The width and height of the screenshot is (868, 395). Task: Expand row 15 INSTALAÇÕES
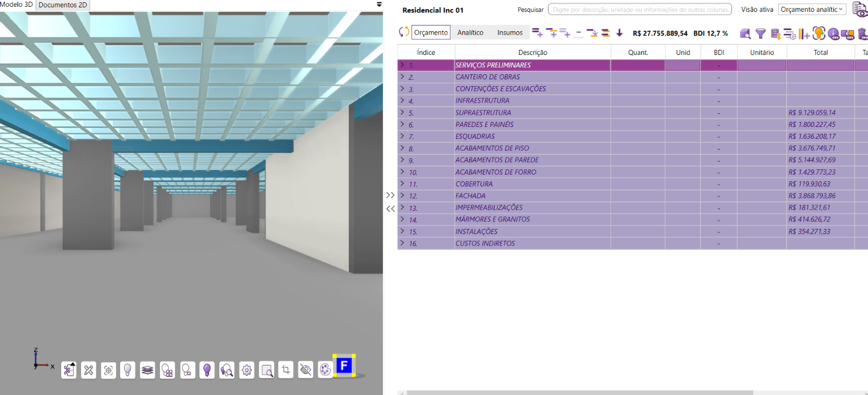(402, 231)
